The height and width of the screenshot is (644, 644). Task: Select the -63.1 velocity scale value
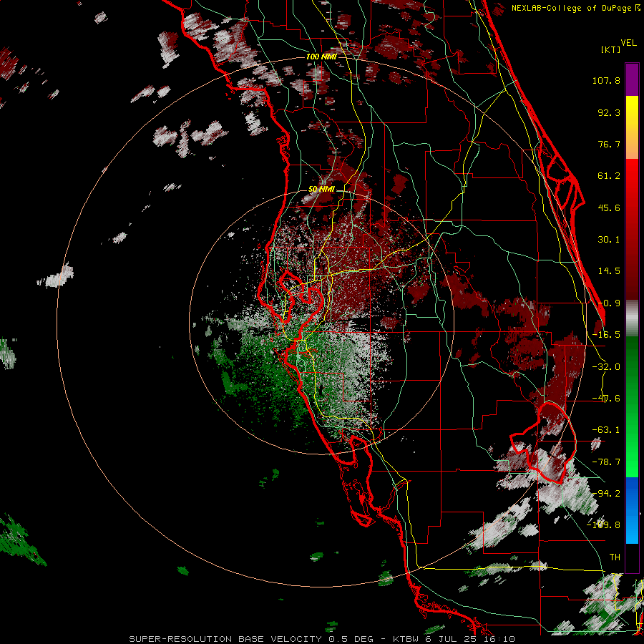[x=606, y=430]
